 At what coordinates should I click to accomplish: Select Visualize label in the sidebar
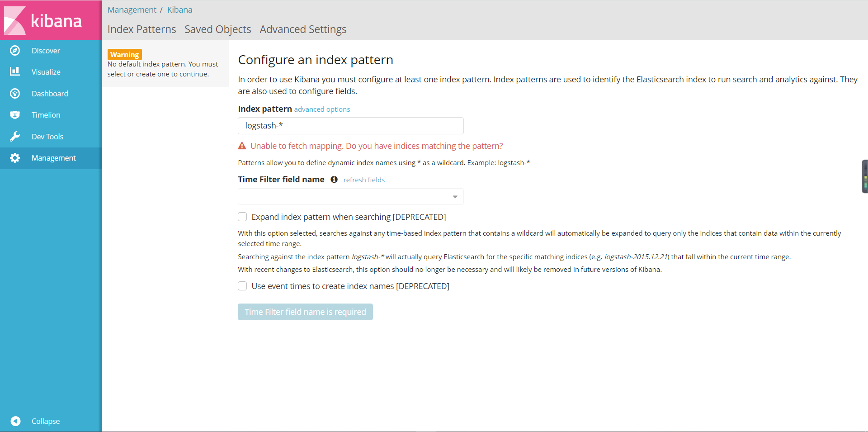point(46,72)
